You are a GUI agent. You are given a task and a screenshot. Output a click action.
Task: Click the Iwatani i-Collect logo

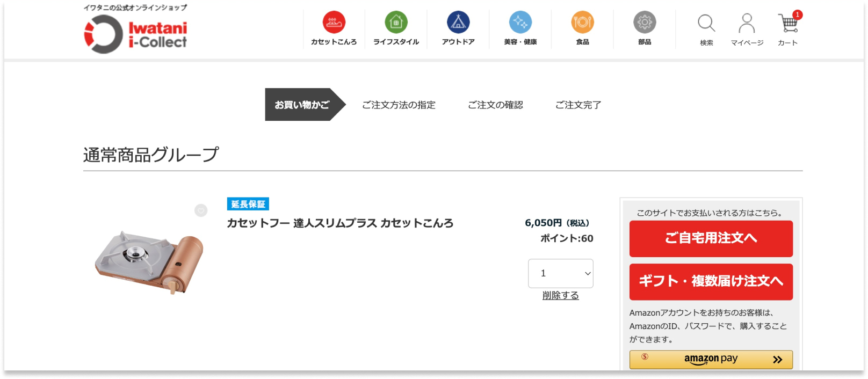pyautogui.click(x=136, y=34)
